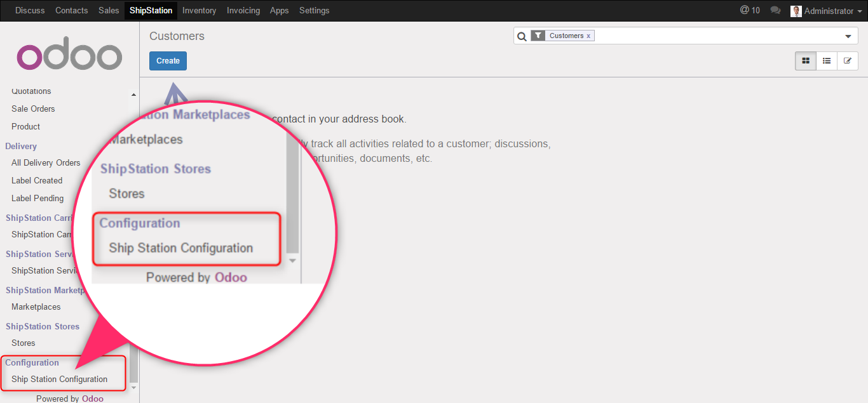Open the conversations chat bubble icon
The width and height of the screenshot is (868, 403).
click(x=775, y=11)
